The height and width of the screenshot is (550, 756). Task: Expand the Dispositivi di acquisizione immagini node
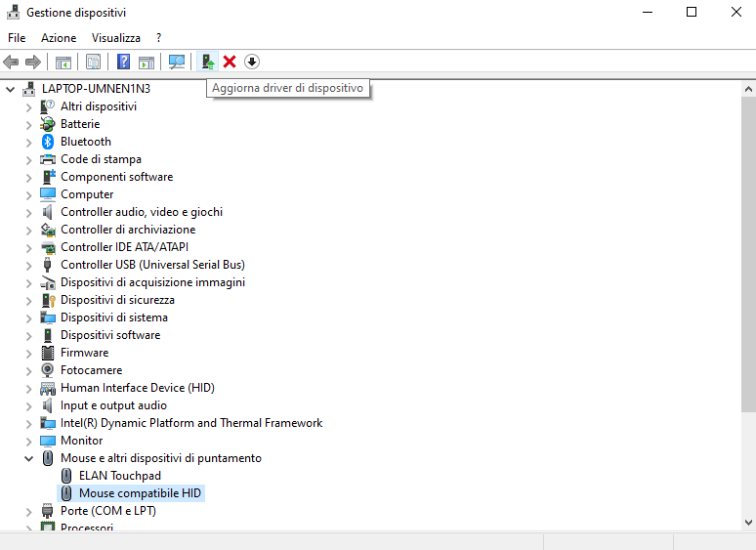pos(28,283)
